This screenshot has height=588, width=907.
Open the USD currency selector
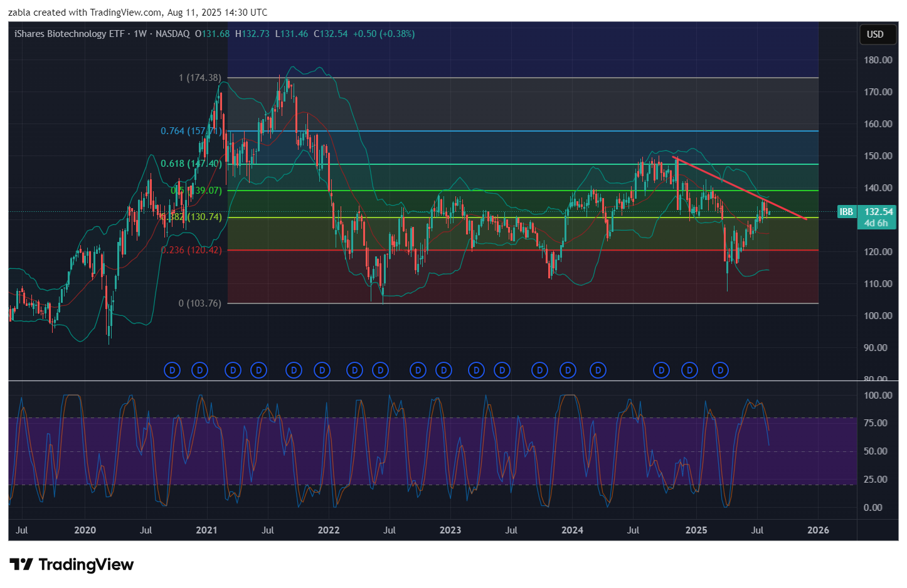(x=875, y=34)
